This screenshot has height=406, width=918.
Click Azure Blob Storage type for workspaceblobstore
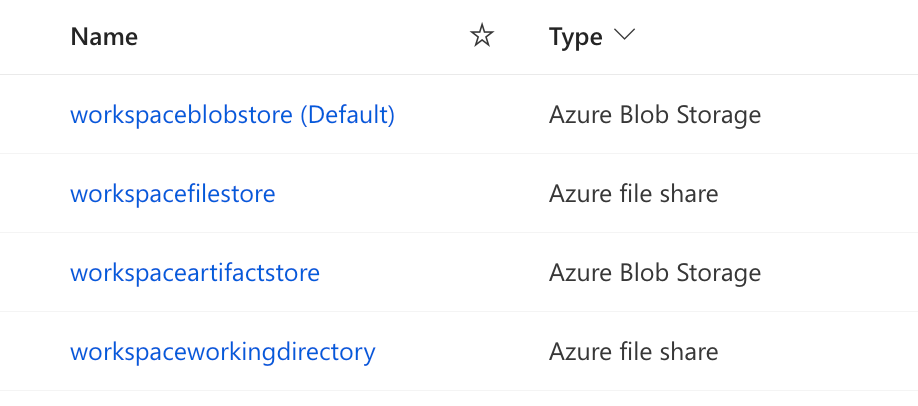tap(654, 115)
